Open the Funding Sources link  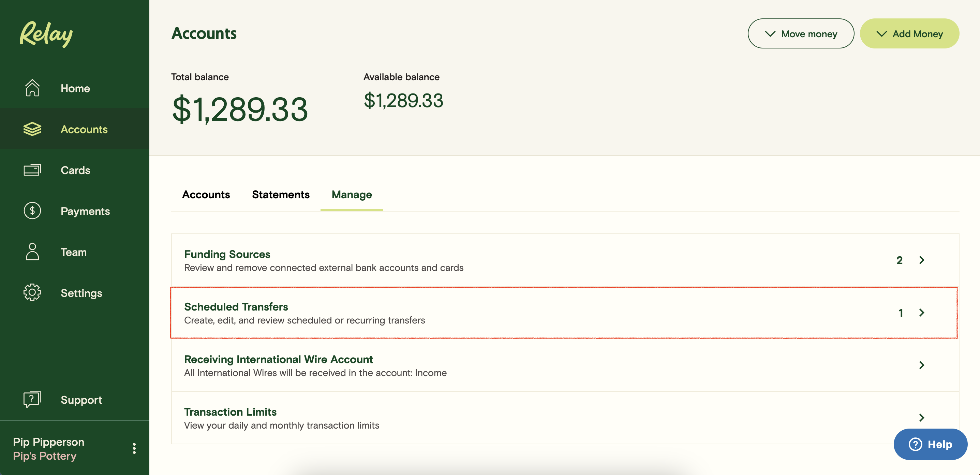click(227, 254)
